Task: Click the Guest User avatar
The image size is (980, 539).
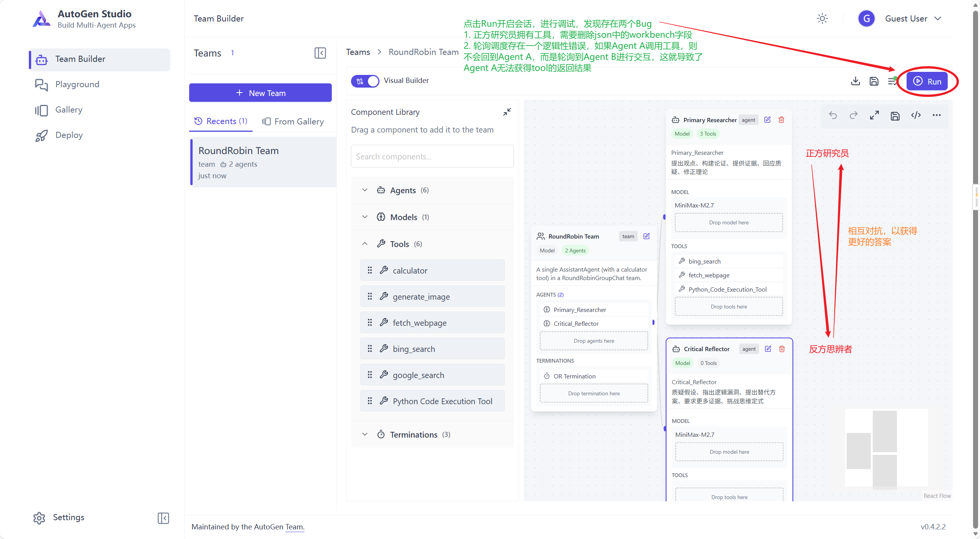Action: click(867, 18)
